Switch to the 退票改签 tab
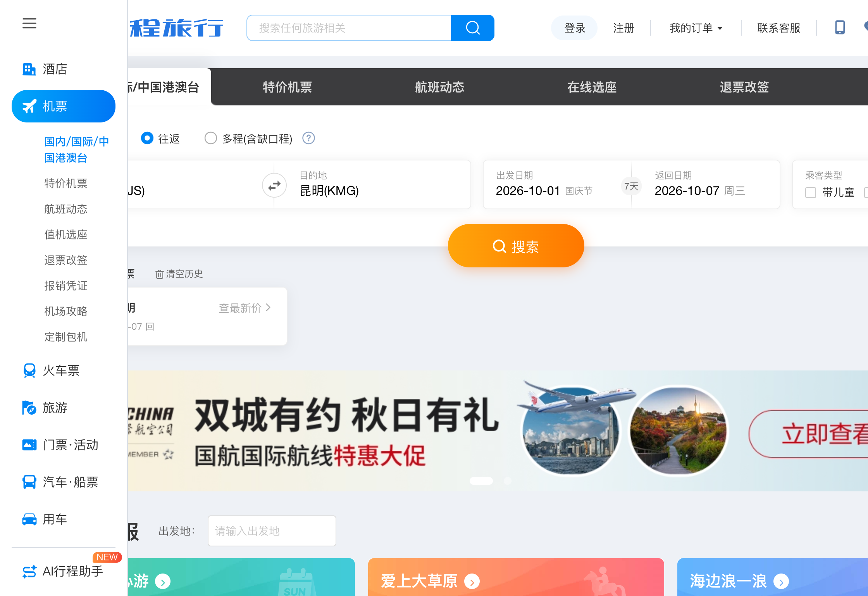The width and height of the screenshot is (868, 596). point(744,87)
